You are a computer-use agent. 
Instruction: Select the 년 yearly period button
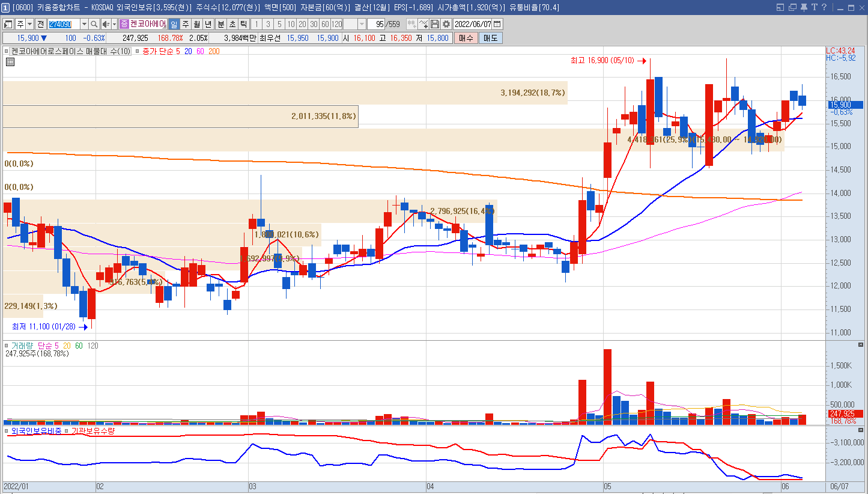click(x=208, y=24)
